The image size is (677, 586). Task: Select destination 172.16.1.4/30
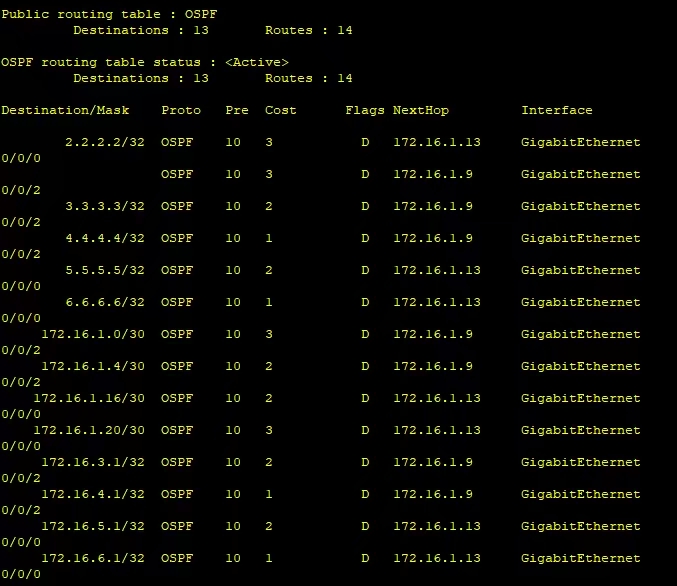pyautogui.click(x=93, y=366)
